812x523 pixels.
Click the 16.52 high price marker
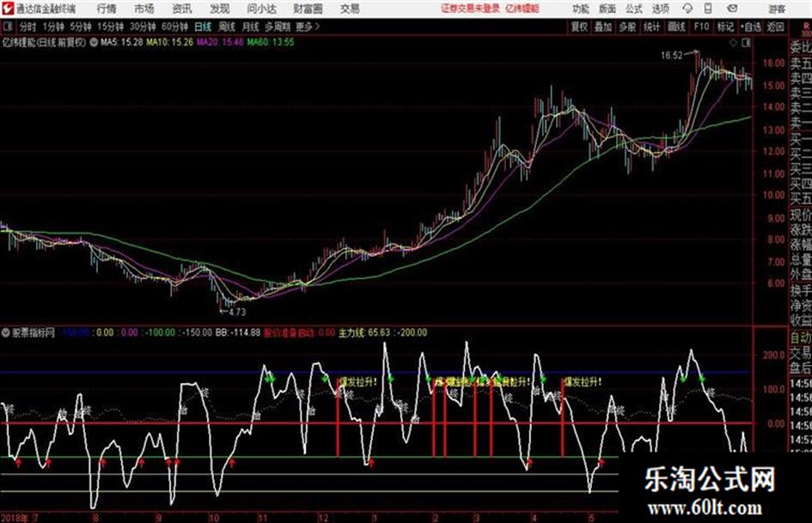(x=672, y=56)
